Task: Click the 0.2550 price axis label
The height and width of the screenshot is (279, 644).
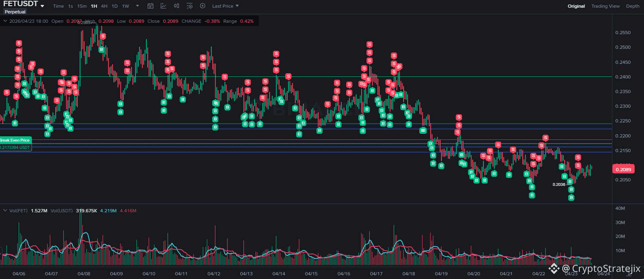Action: pos(623,33)
